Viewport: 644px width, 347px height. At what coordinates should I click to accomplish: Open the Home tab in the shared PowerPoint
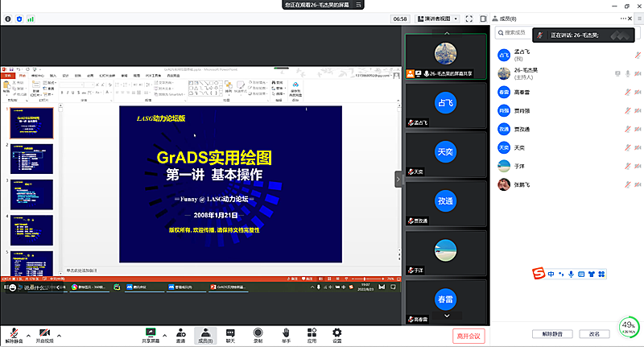pos(23,76)
